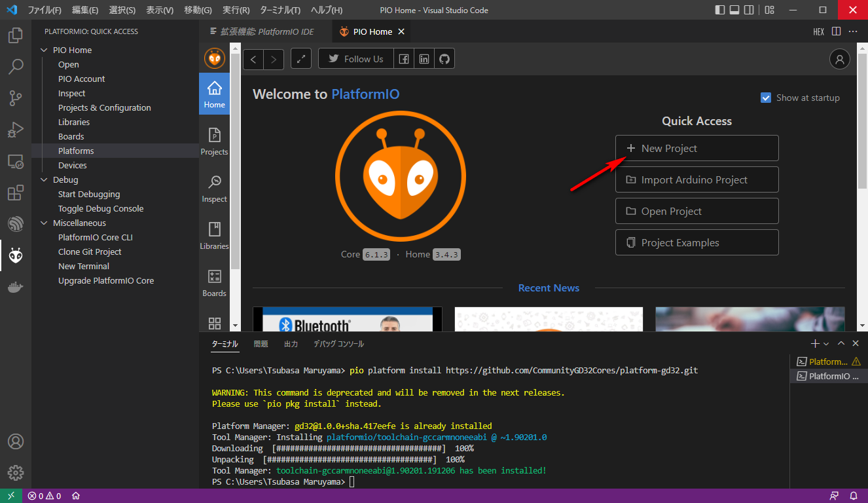Open the Manage gear icon
This screenshot has width=868, height=503.
[x=16, y=473]
